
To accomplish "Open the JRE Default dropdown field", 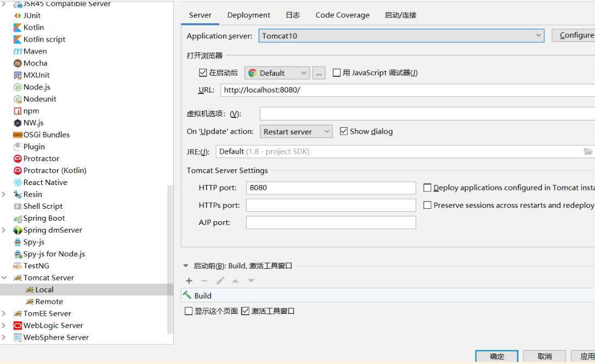I will (x=405, y=151).
